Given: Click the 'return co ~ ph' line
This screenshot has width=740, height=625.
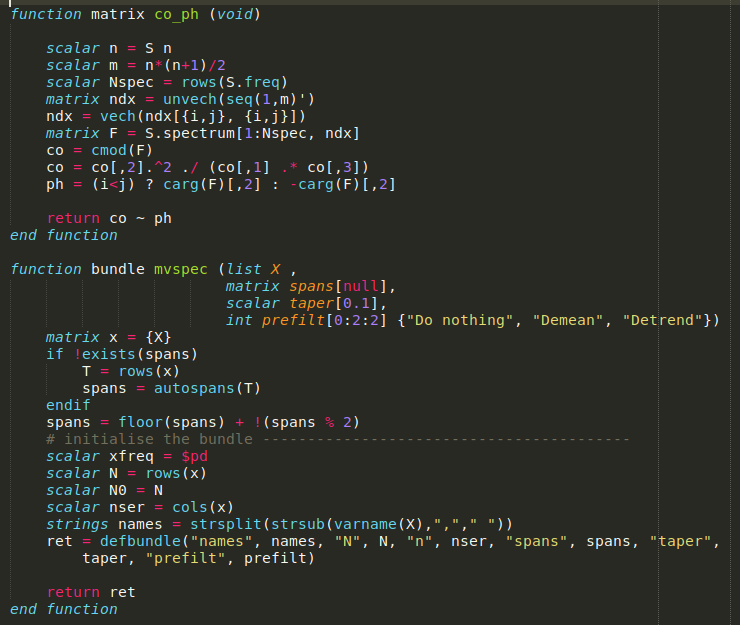Looking at the screenshot, I should pos(109,218).
